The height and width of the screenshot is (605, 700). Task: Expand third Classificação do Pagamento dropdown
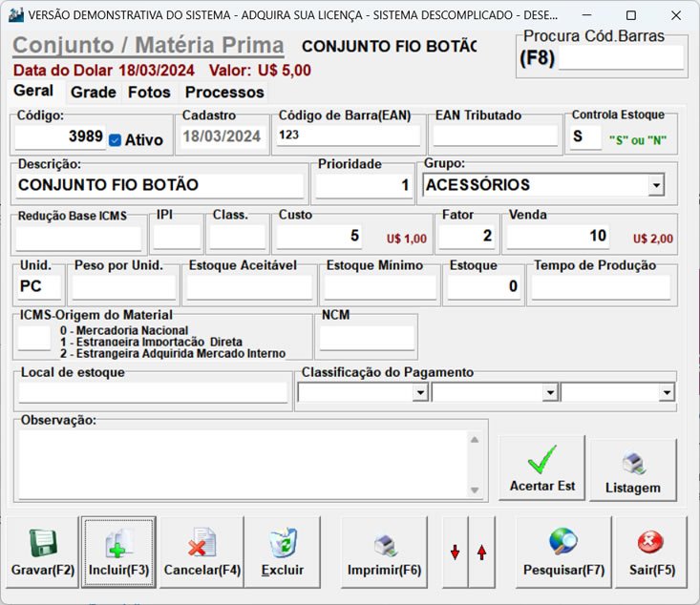(667, 392)
